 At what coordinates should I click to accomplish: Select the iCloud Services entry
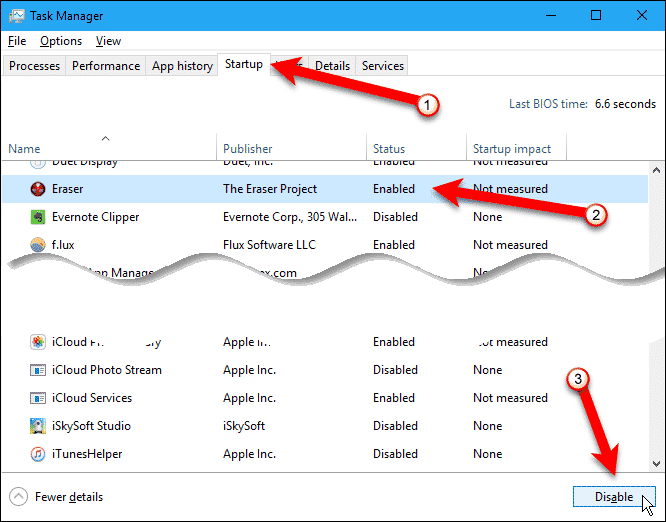click(x=92, y=398)
